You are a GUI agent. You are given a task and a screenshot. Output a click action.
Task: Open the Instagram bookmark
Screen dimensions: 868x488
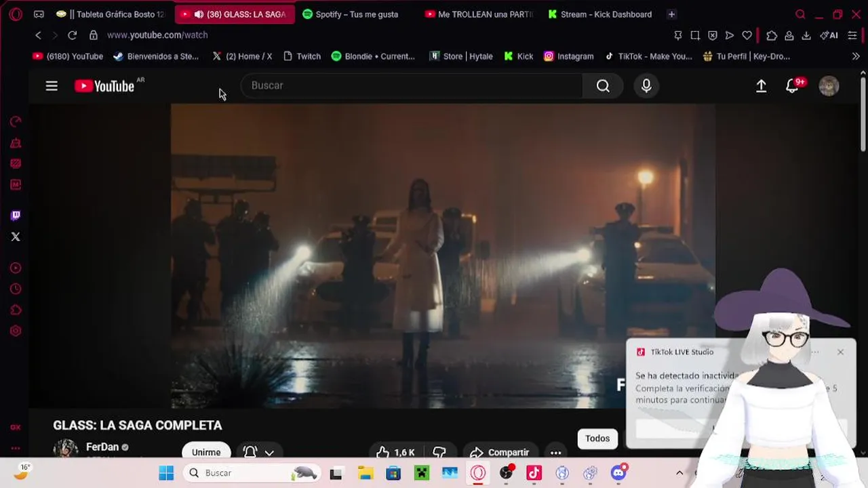569,56
